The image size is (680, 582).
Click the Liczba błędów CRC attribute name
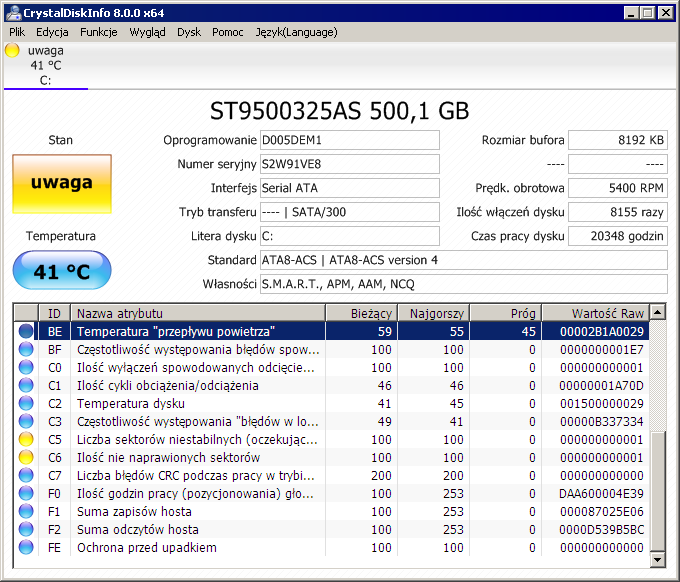tap(196, 476)
